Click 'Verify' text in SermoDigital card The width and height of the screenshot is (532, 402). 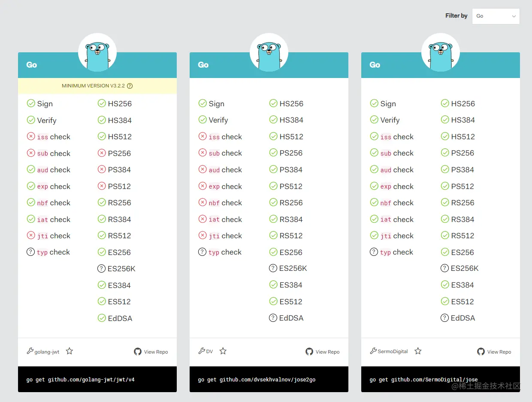[x=390, y=120]
